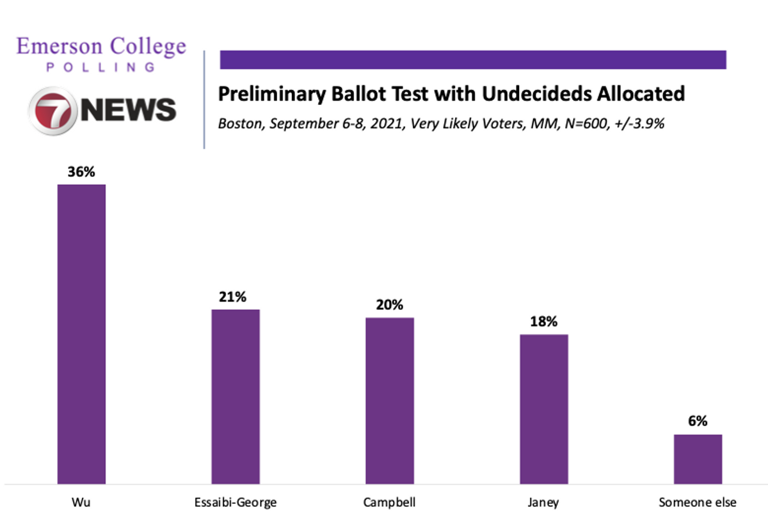Select the 20% data label
Image resolution: width=768 pixels, height=532 pixels.
pyautogui.click(x=390, y=305)
